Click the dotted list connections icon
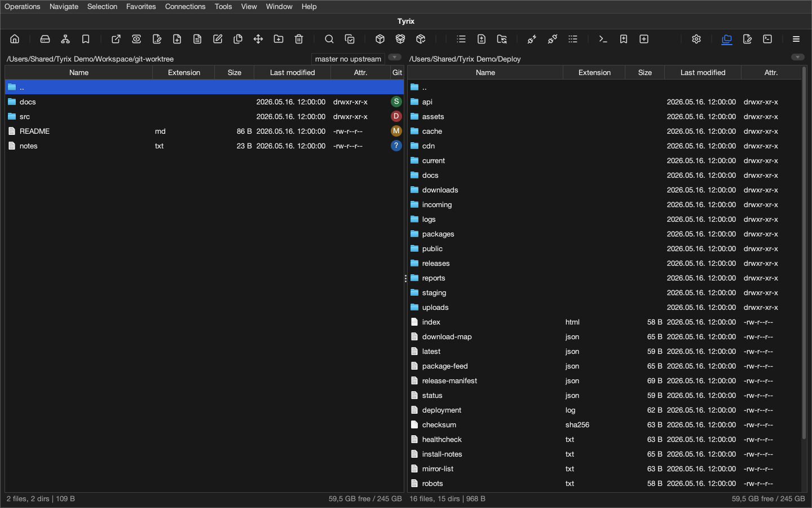 (x=573, y=39)
